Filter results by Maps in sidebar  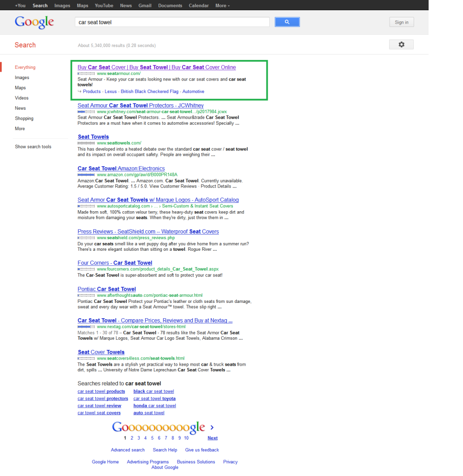(x=20, y=88)
